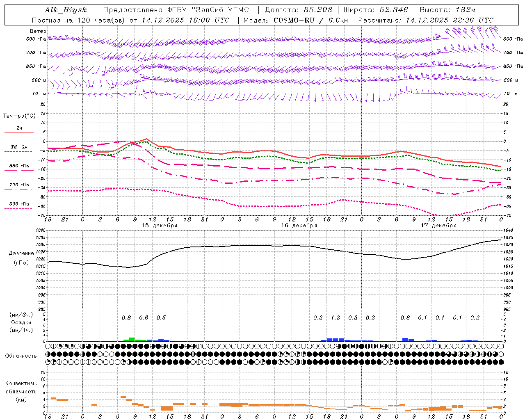
Task: Click the dotted legend line under 500 гПа
Action: (x=18, y=208)
